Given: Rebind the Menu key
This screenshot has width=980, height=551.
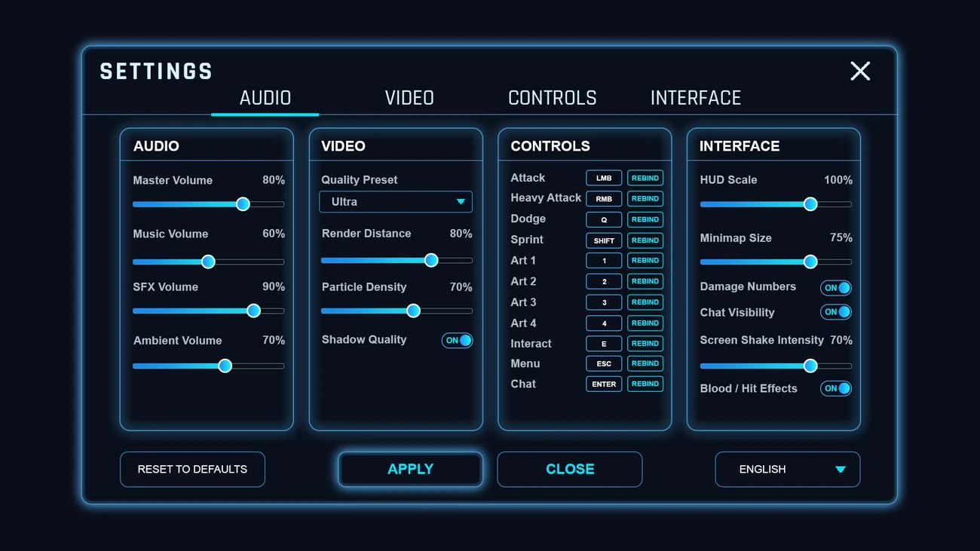Looking at the screenshot, I should (645, 363).
